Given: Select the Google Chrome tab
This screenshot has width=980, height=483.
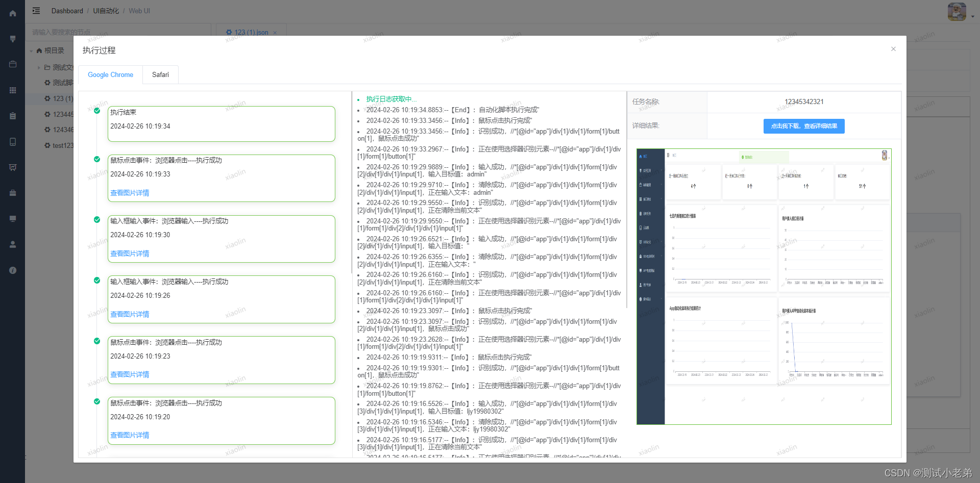Looking at the screenshot, I should point(110,74).
